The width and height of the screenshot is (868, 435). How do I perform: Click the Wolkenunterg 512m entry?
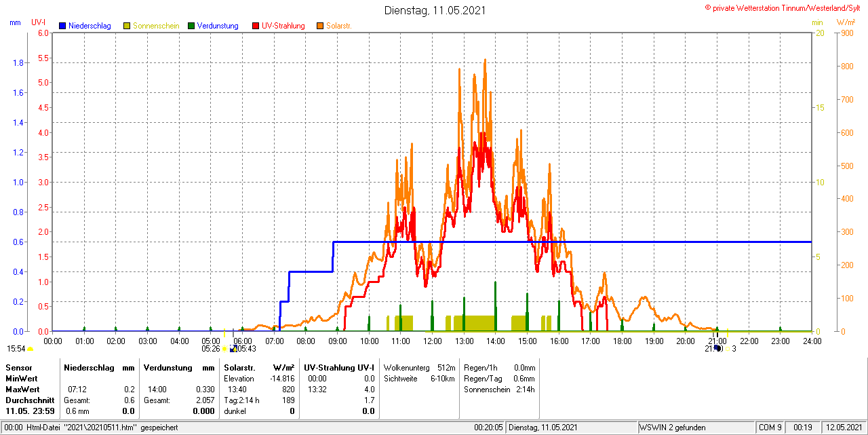coord(419,368)
